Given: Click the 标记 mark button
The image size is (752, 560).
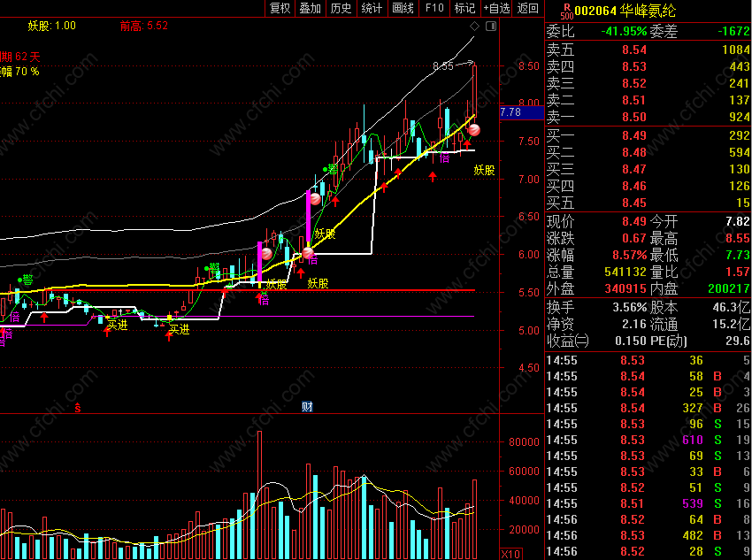Looking at the screenshot, I should point(464,8).
